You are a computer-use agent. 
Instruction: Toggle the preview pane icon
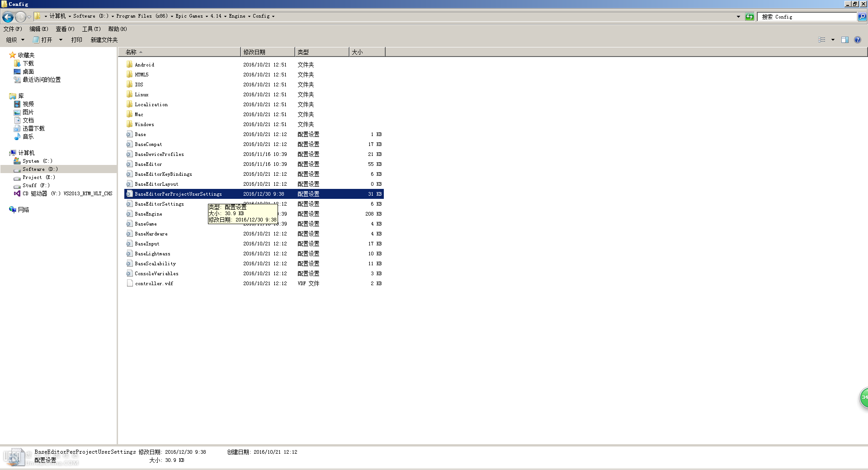[x=844, y=40]
